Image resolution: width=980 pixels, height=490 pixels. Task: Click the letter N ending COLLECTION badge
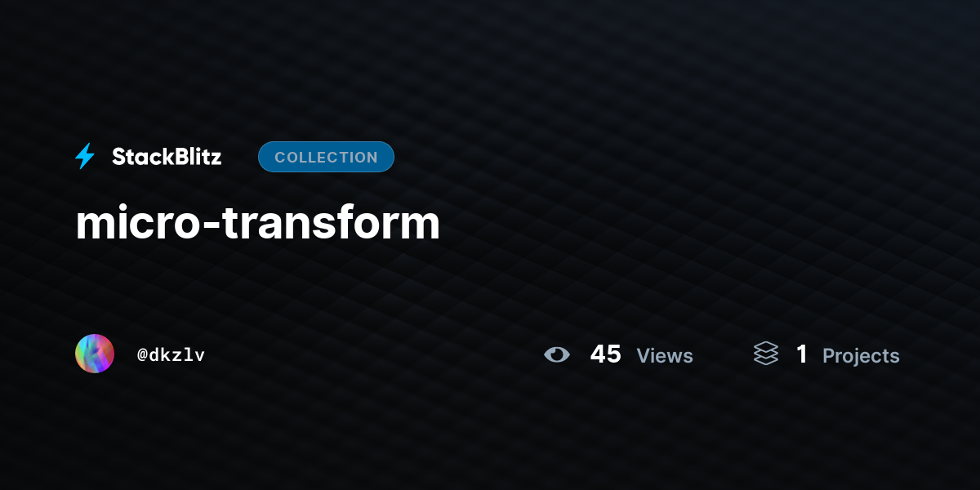pos(372,157)
